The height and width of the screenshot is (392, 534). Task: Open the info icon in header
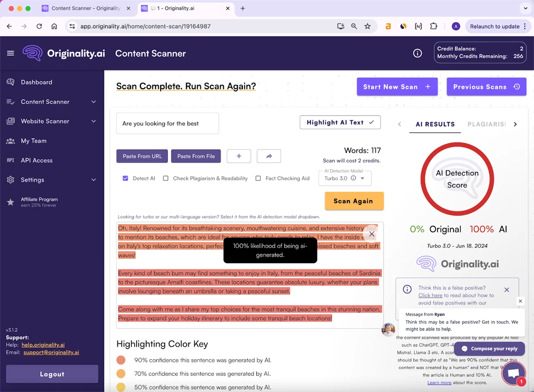point(417,53)
